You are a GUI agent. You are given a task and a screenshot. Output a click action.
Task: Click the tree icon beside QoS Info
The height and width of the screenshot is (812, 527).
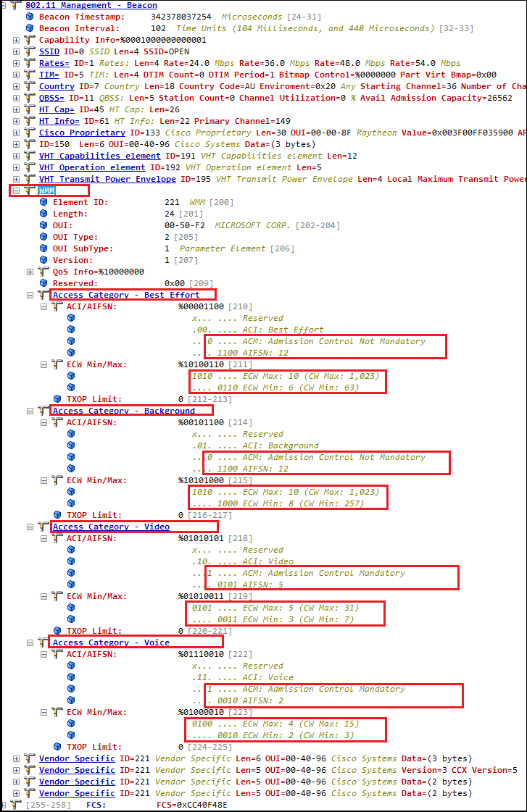[43, 272]
